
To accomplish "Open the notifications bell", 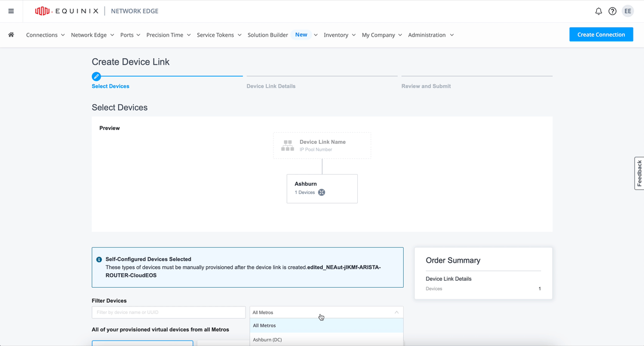I will (x=598, y=11).
